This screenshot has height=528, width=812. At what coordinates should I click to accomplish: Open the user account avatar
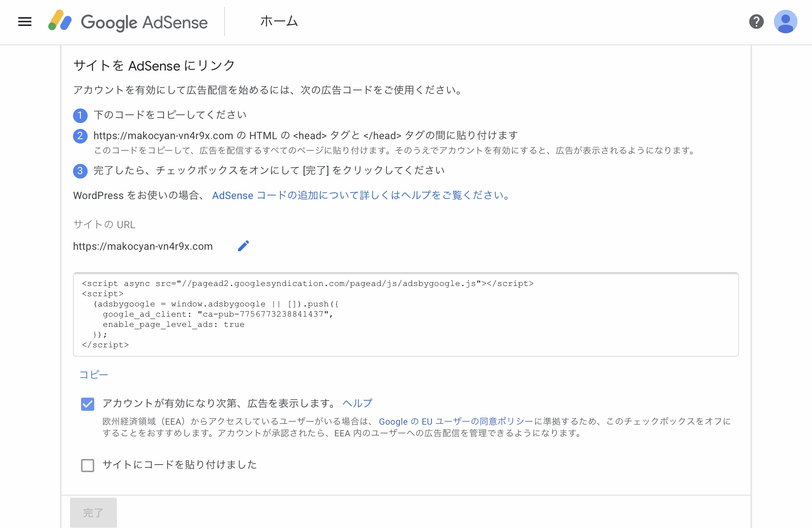click(x=785, y=22)
